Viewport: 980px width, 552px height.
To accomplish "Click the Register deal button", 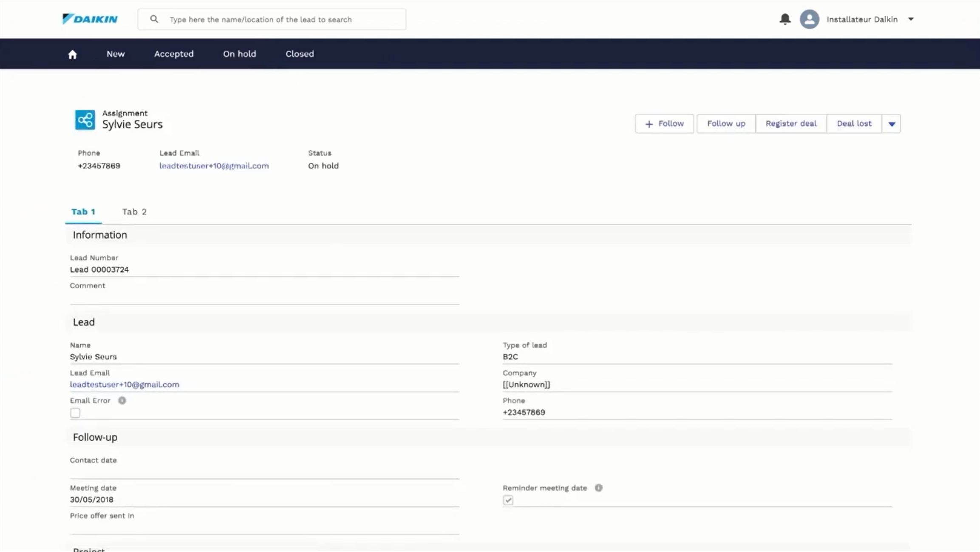I will pyautogui.click(x=790, y=124).
